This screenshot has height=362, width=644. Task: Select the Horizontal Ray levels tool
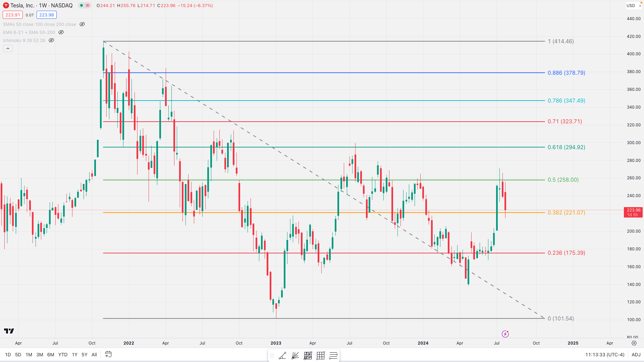[x=333, y=356]
